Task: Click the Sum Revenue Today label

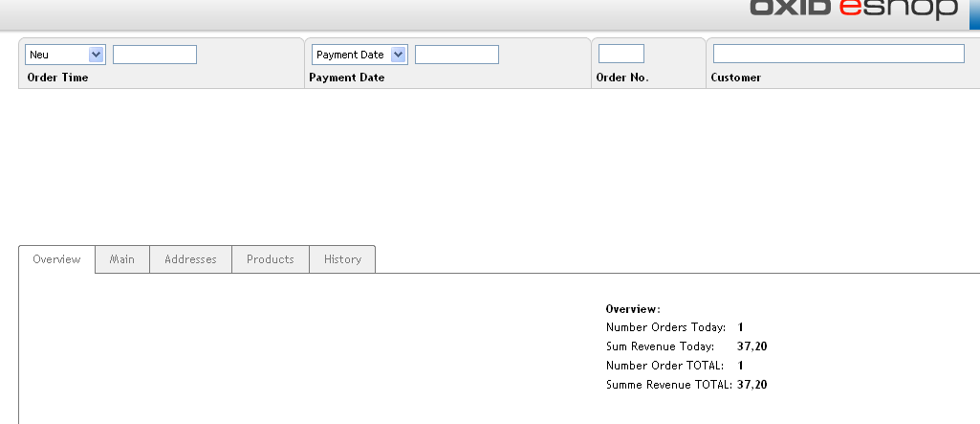Action: tap(660, 346)
